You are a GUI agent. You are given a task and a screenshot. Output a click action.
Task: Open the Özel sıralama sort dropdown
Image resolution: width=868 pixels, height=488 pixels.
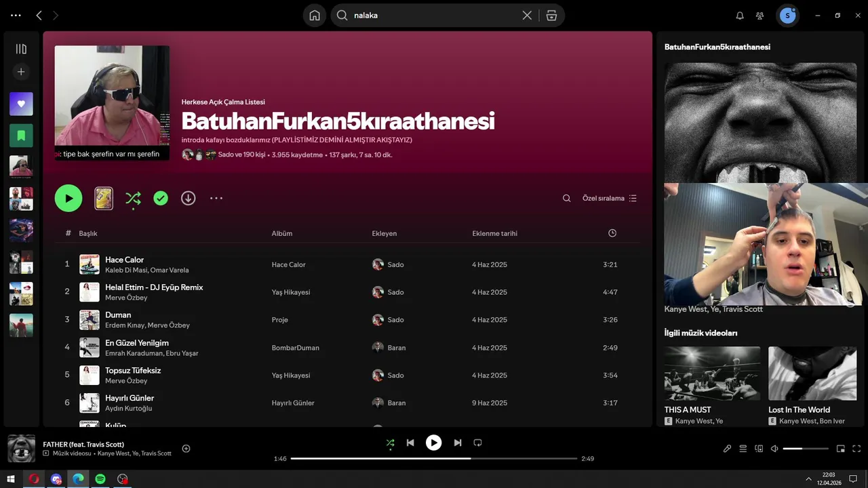click(x=610, y=199)
